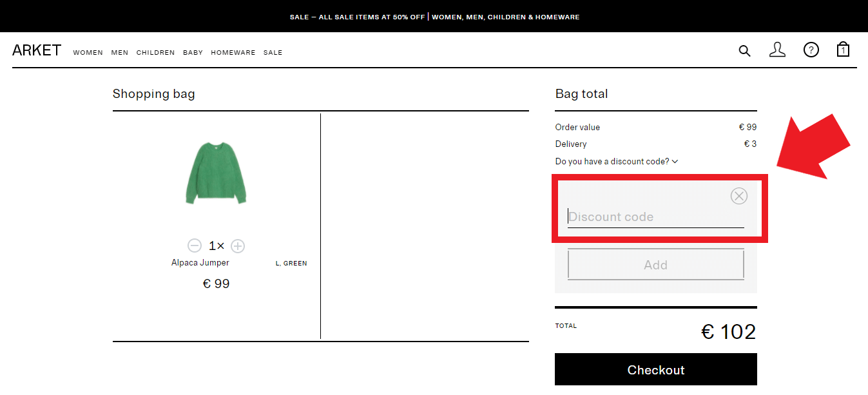Open the HOMEWARE navigation category
The image size is (868, 395).
pyautogui.click(x=233, y=53)
